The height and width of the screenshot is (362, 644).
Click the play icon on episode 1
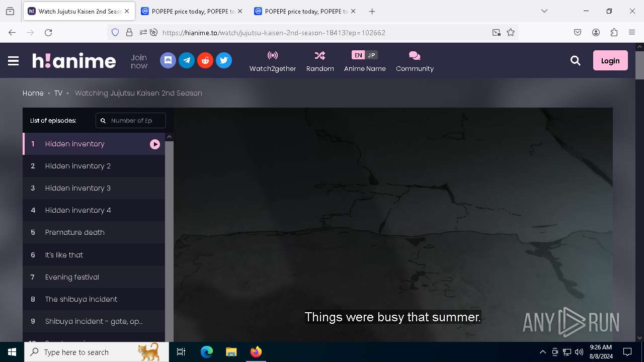click(x=155, y=144)
